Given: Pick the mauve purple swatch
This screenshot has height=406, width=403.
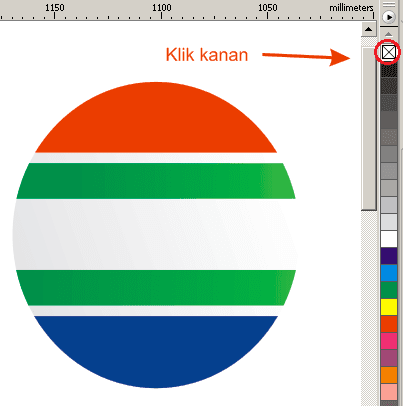Looking at the screenshot, I should [389, 358].
